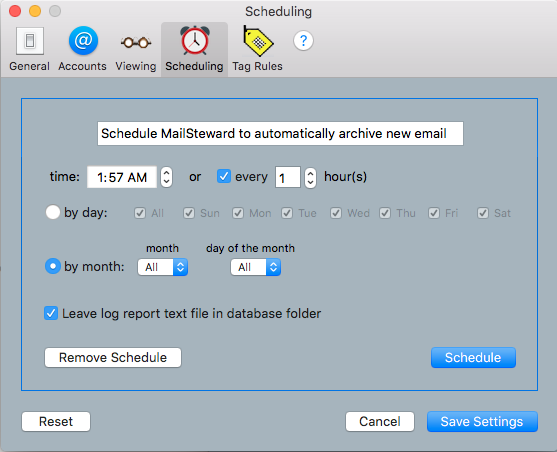Click the Remove Schedule button

(113, 357)
